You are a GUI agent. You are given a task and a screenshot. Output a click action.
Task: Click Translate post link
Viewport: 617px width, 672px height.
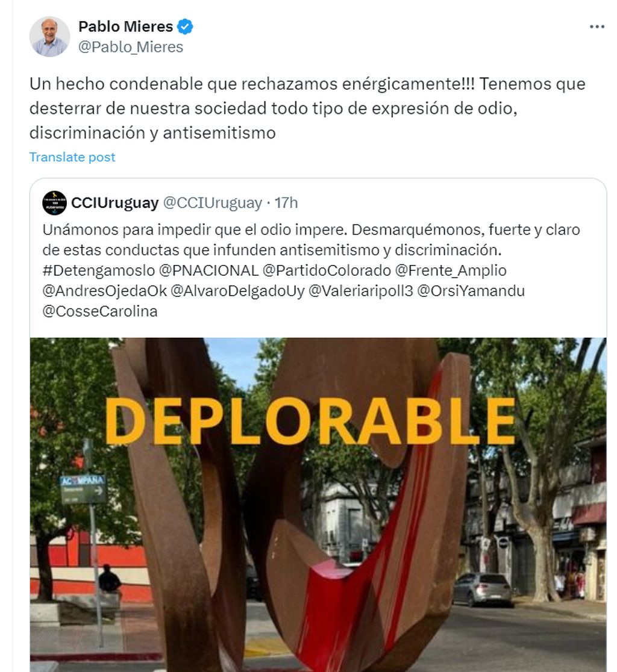tap(72, 157)
